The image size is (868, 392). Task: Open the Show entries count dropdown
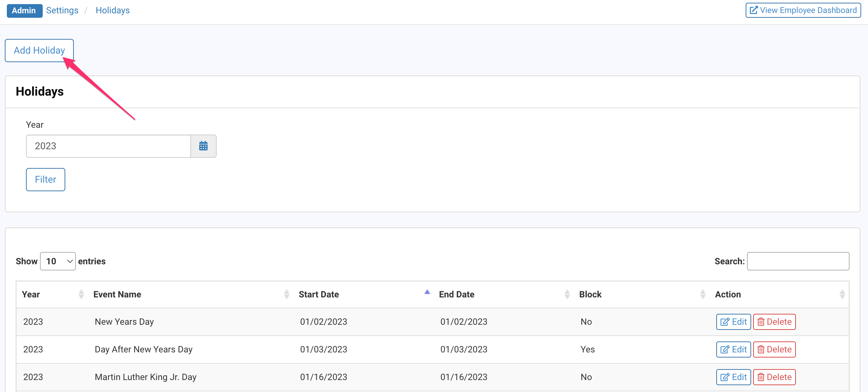pyautogui.click(x=58, y=261)
